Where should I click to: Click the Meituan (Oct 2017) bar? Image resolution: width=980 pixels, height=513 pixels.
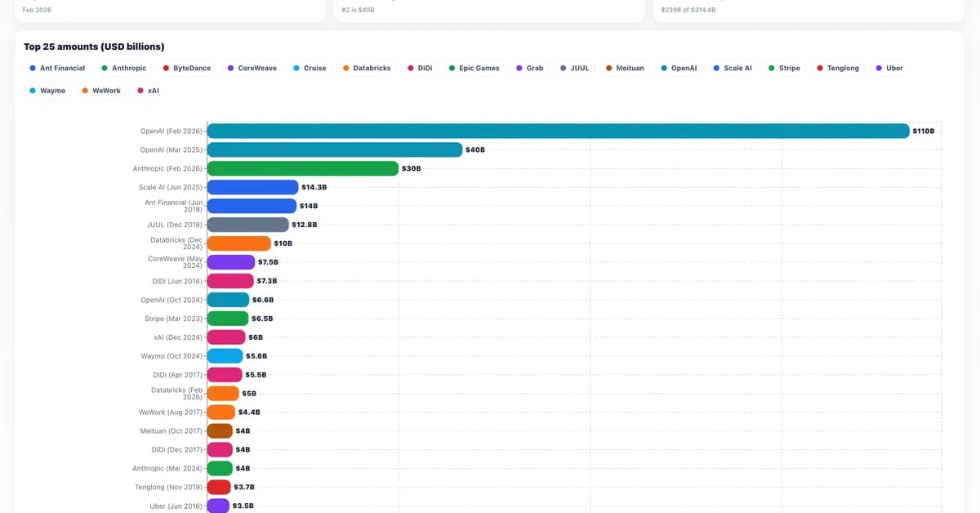tap(220, 431)
